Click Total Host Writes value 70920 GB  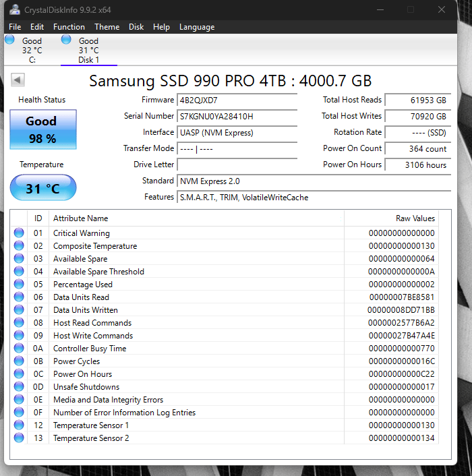pyautogui.click(x=418, y=116)
